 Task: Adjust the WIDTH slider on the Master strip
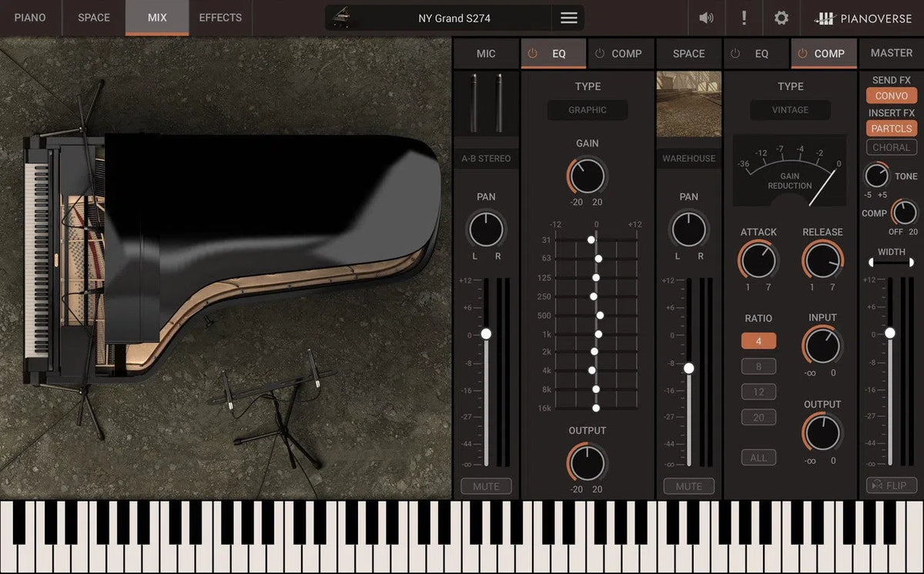(891, 262)
